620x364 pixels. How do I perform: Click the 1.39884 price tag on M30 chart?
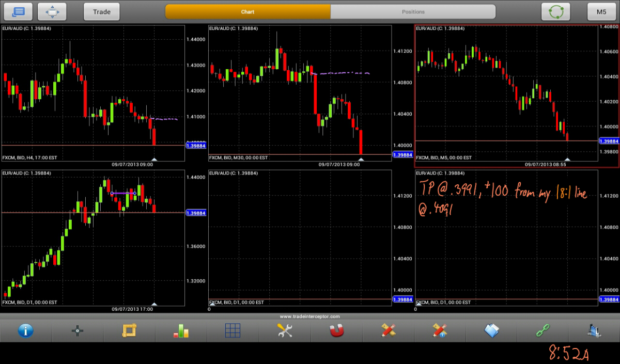(x=402, y=154)
